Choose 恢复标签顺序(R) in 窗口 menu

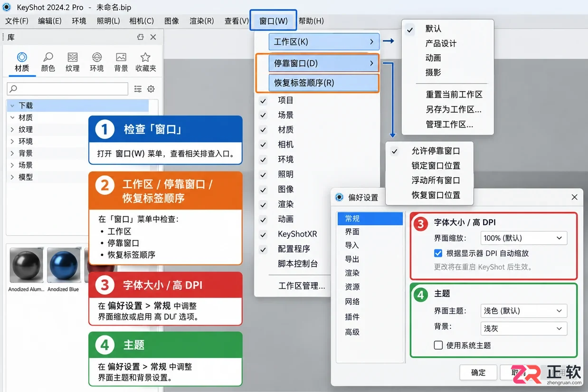click(324, 83)
